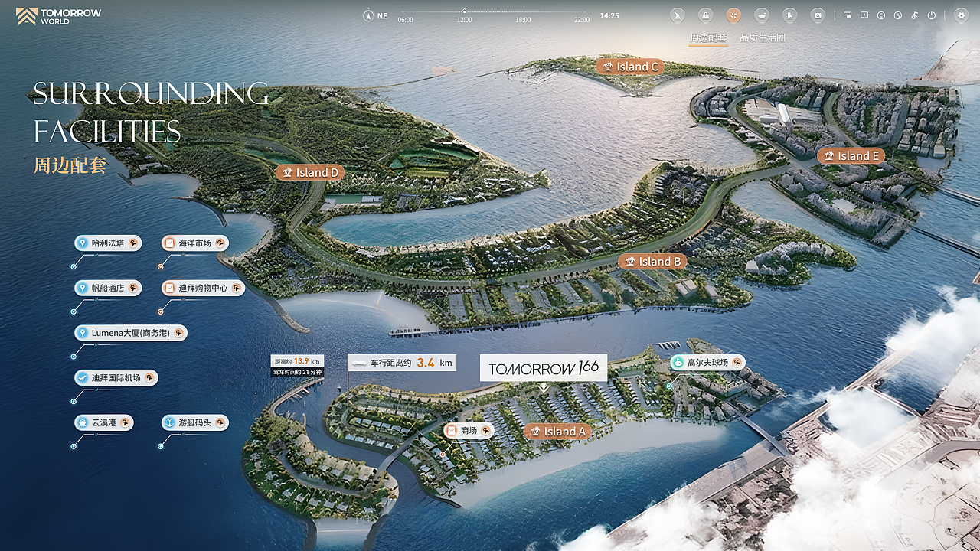Click the marker dot below the 高尔夫球场 pill
This screenshot has width=980, height=551.
669,386
